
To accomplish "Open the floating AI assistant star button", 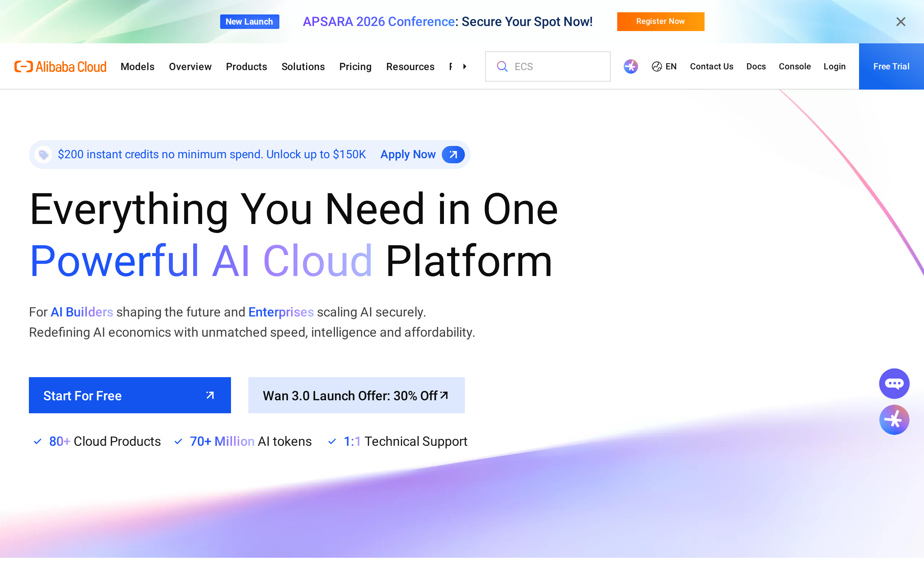I will (894, 420).
